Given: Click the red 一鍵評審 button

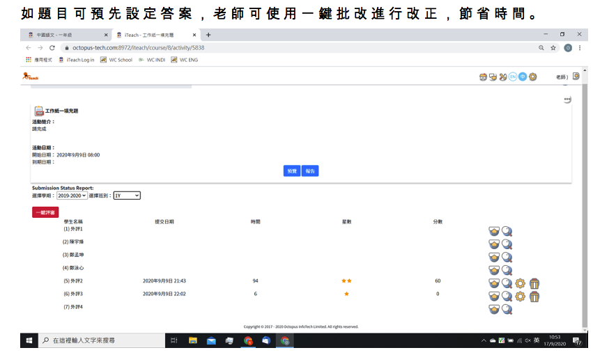Looking at the screenshot, I should point(45,212).
